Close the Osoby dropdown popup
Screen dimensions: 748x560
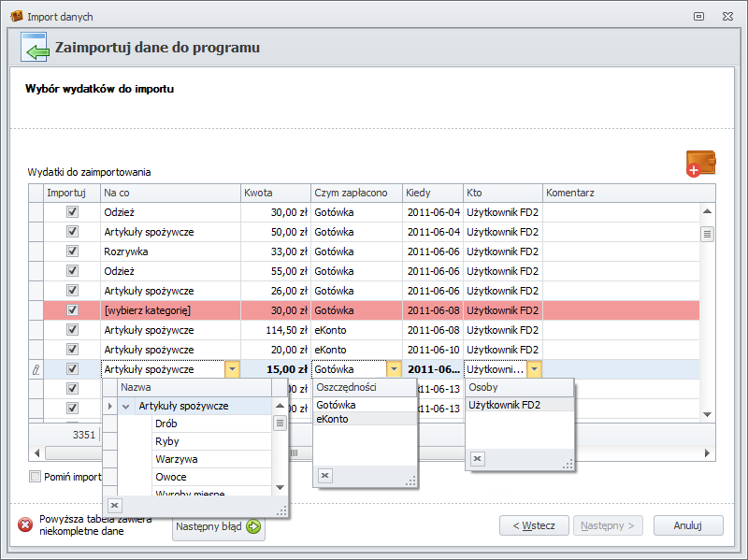[477, 458]
